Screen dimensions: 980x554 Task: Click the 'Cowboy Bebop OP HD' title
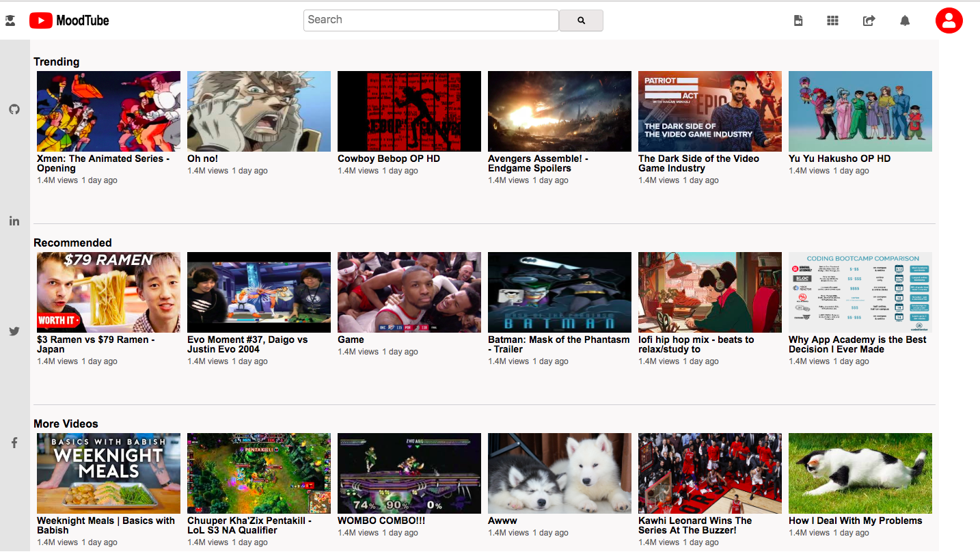point(389,158)
